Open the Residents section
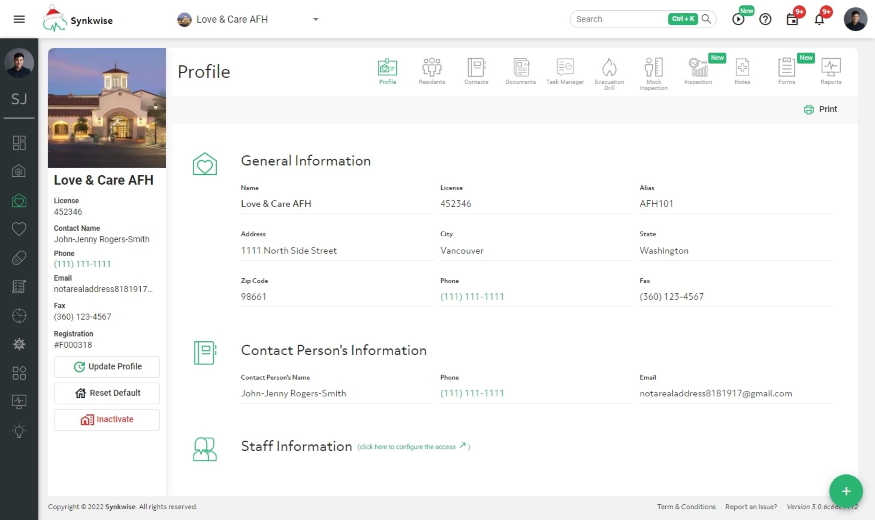 tap(432, 71)
